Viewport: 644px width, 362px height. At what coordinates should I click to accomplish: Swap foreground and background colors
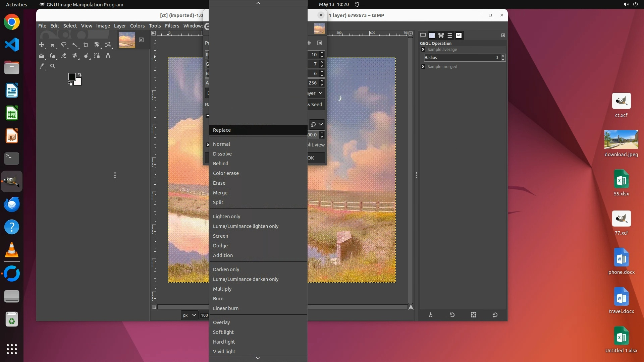pos(80,74)
